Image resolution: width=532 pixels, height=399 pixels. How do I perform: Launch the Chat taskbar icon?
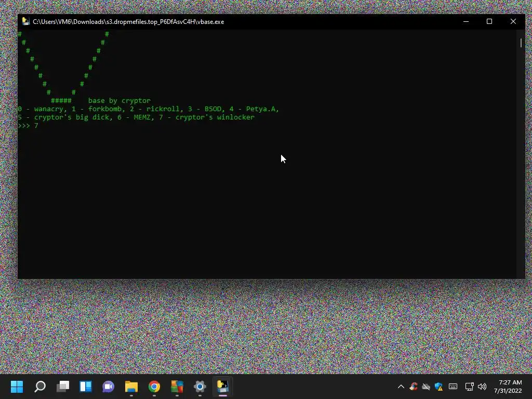point(108,386)
